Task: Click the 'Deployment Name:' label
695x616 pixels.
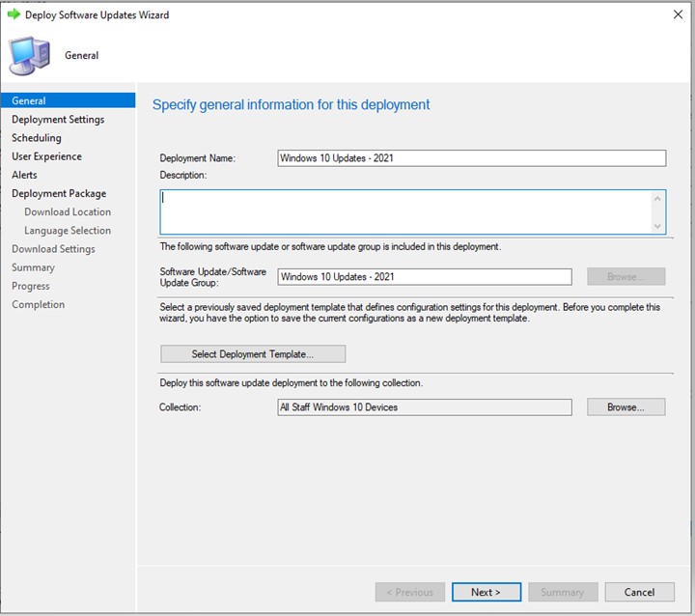Action: click(198, 158)
